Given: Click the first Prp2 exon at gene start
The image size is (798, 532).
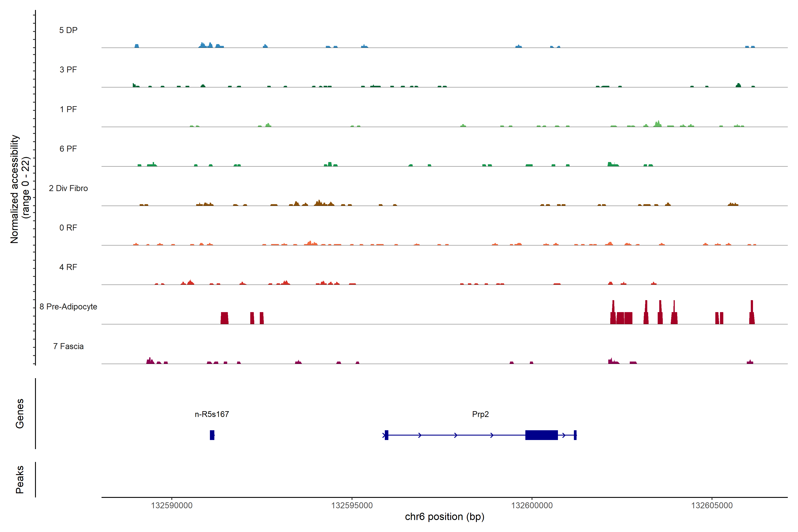Looking at the screenshot, I should click(x=386, y=435).
